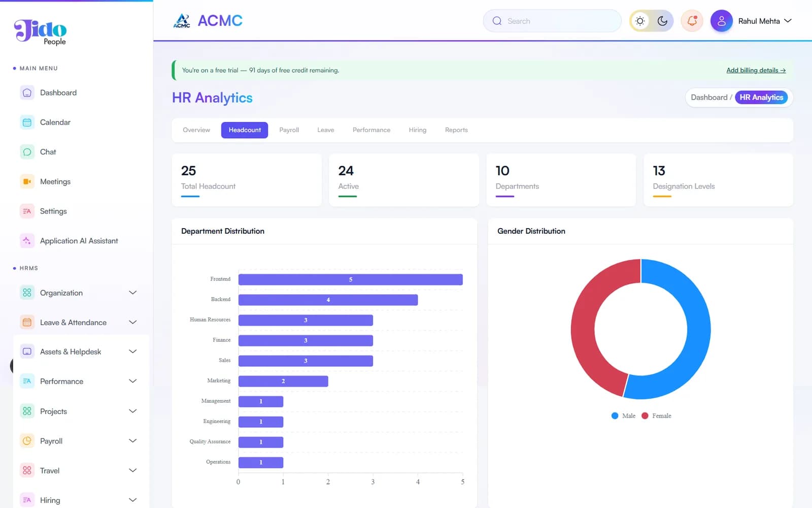Click the Travel sidebar icon

[27, 470]
